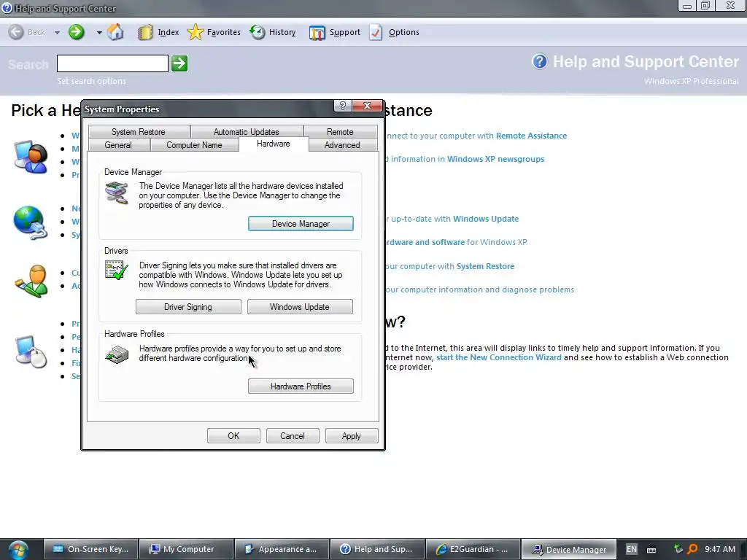Open the Index book icon
The width and height of the screenshot is (747, 560).
tap(145, 32)
